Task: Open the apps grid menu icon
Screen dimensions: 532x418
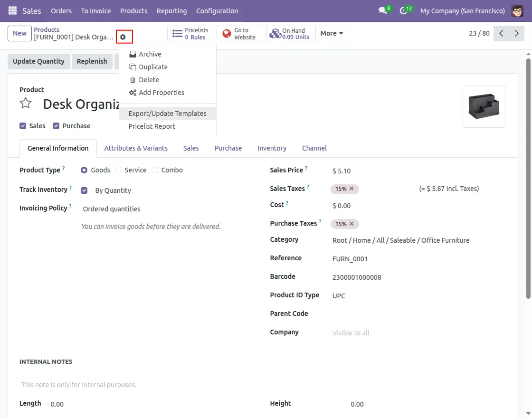Action: (x=12, y=10)
